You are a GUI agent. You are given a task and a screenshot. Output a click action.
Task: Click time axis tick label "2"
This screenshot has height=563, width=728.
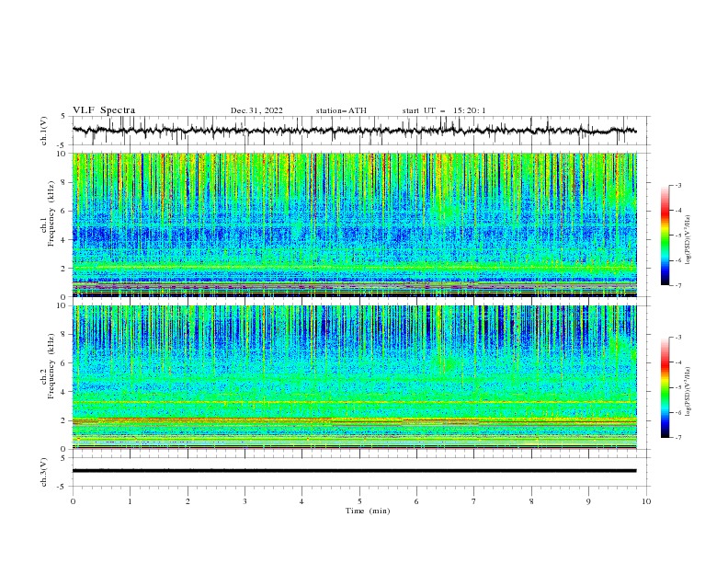tap(188, 501)
